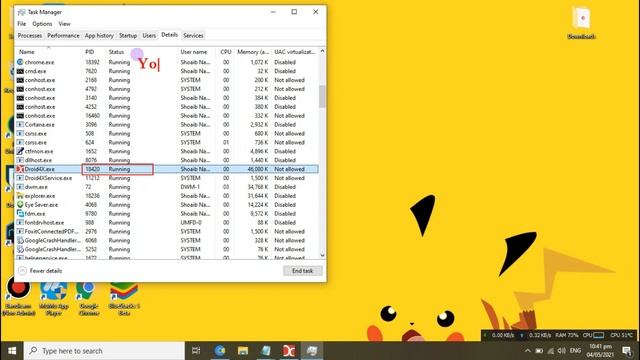
Task: Show hidden system tray icons
Action: (x=527, y=351)
